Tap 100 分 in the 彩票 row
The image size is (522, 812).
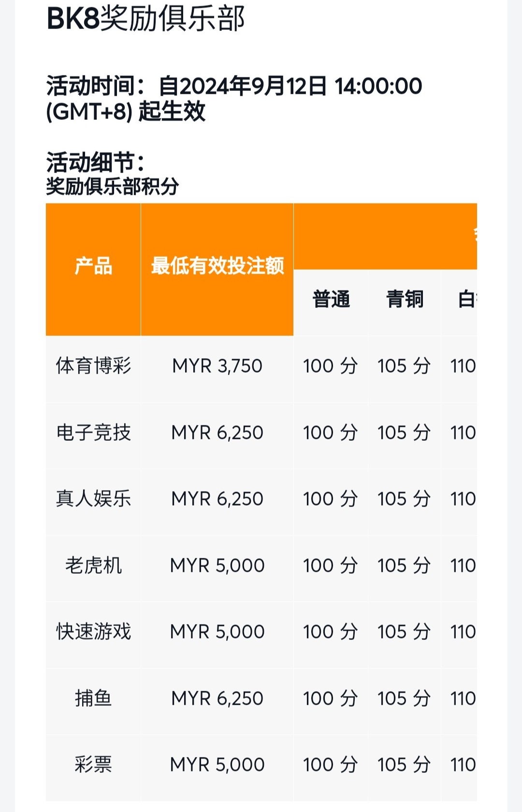[x=331, y=765]
